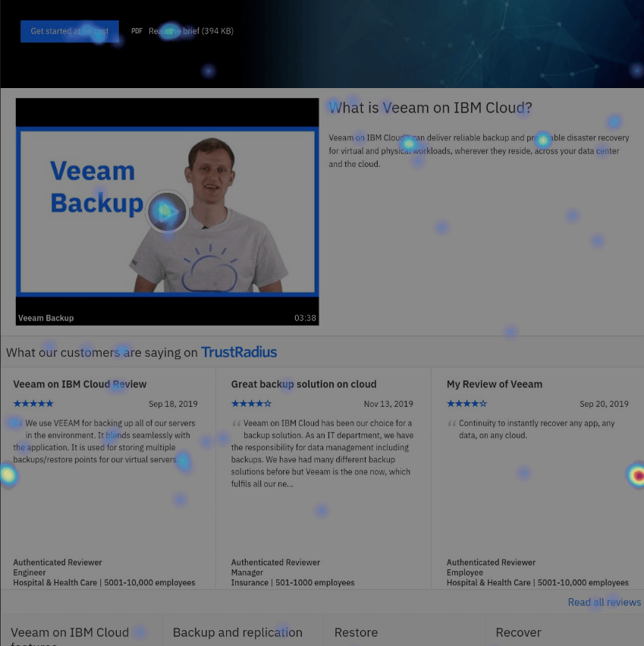Screen dimensions: 644x646
Task: Select the Restore tab
Action: click(x=405, y=632)
